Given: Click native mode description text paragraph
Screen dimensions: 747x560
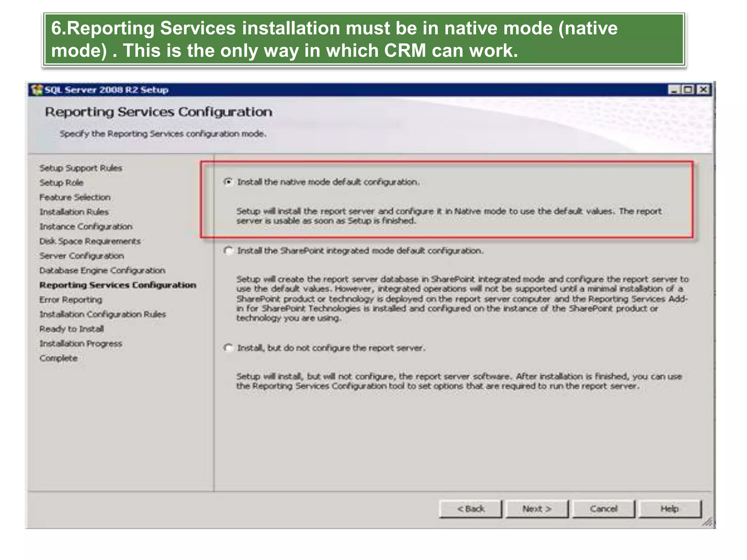Looking at the screenshot, I should [x=449, y=216].
